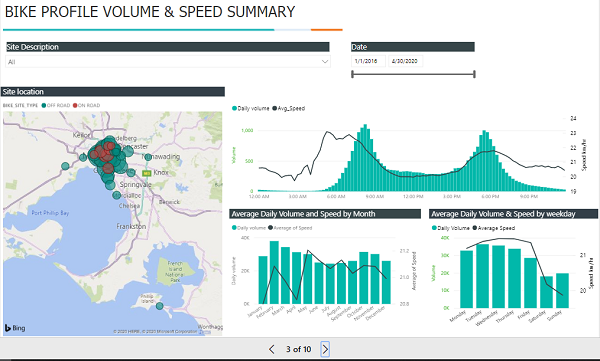Image resolution: width=600 pixels, height=361 pixels.
Task: Click 'Site location' map header
Action: click(113, 92)
